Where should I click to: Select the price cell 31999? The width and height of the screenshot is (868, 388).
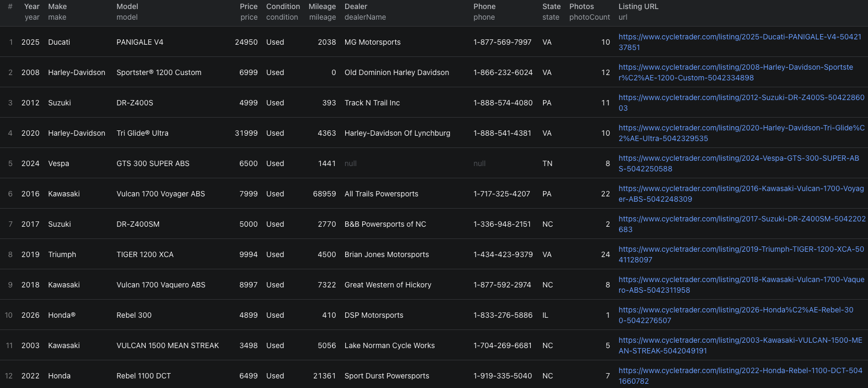[246, 133]
